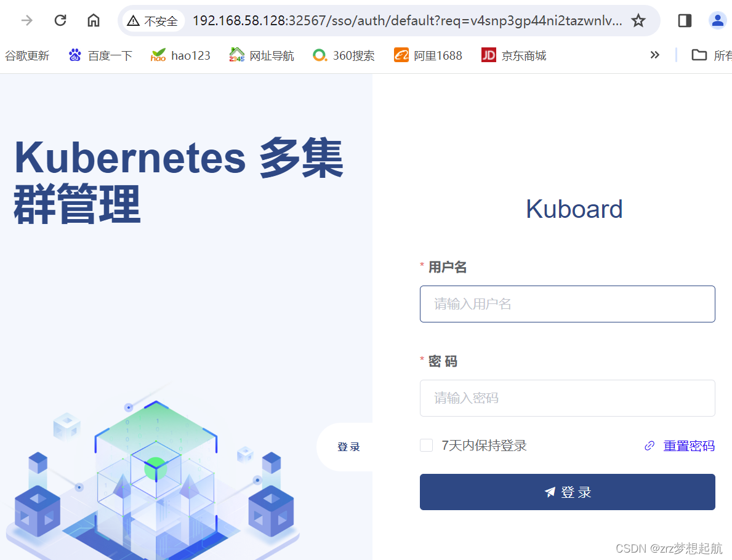Screen dimensions: 732x560
Task: Open the 百度一下 bookmark
Action: 100,55
